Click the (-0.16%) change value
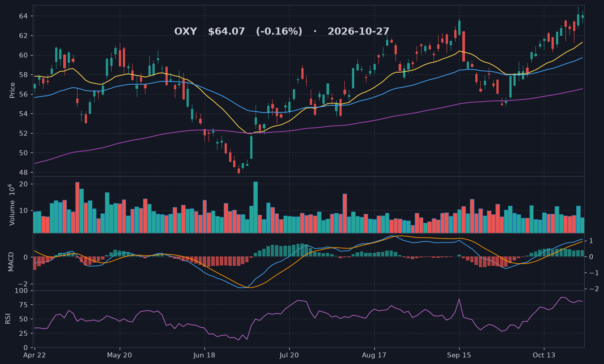This screenshot has width=604, height=364. pyautogui.click(x=279, y=31)
